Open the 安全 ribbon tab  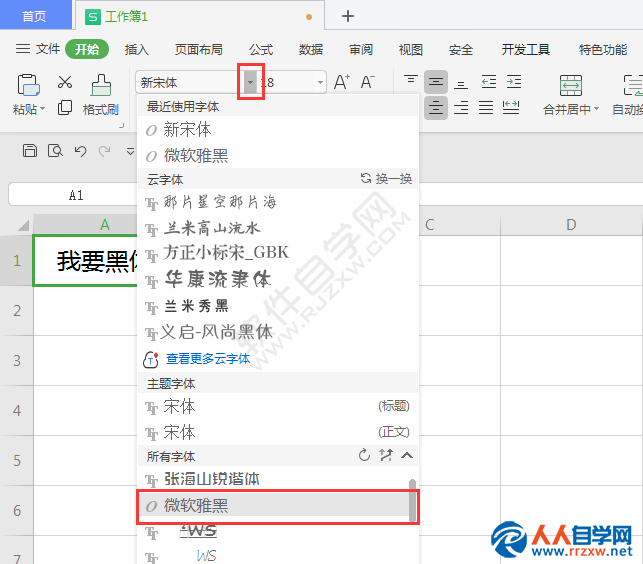[x=461, y=50]
